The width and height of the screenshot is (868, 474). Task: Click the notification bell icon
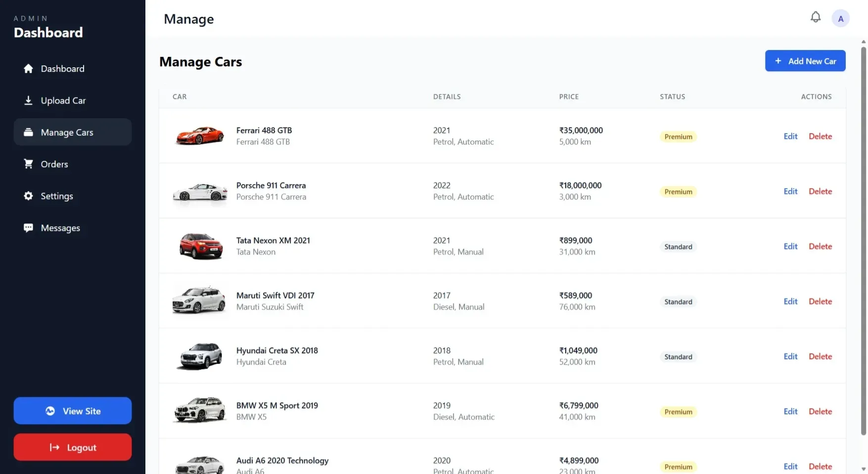815,17
